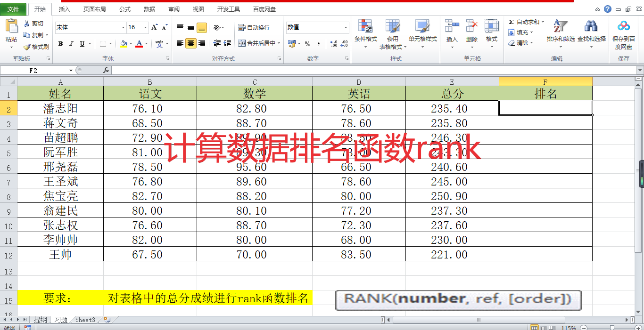Open the Fill (填充) dropdown
The image size is (644, 330).
point(520,32)
